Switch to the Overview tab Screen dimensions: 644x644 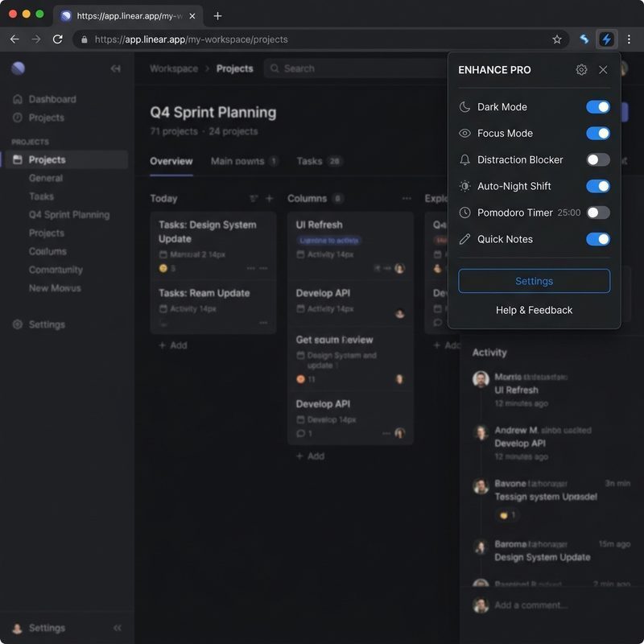point(171,162)
